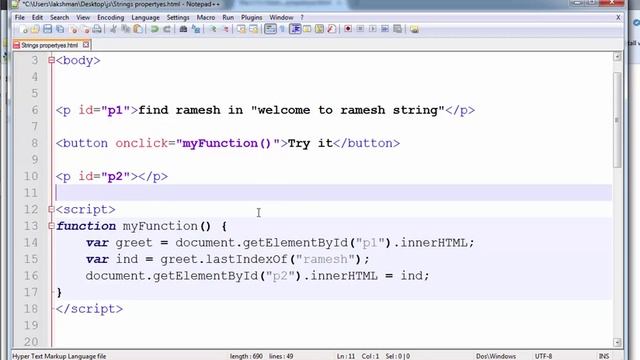Click the vertical scrollbar thumb

point(617,119)
